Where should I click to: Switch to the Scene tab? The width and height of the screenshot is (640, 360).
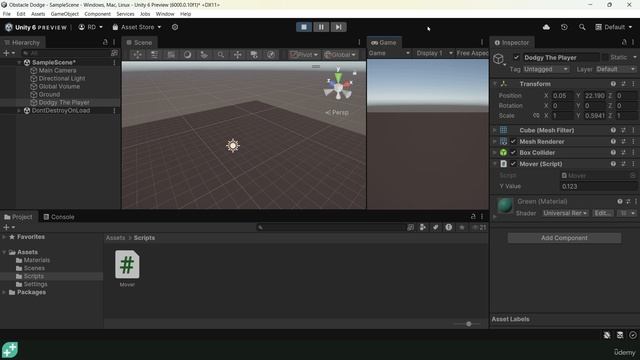point(139,42)
